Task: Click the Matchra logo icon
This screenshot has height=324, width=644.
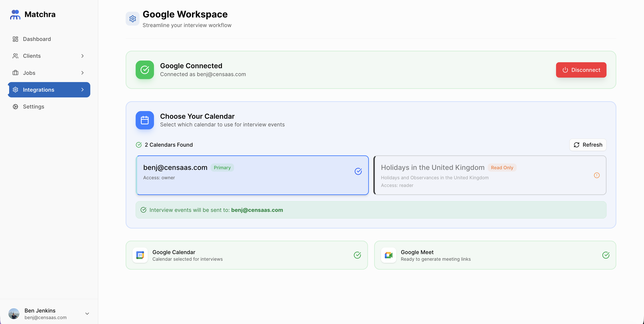Action: click(x=15, y=14)
